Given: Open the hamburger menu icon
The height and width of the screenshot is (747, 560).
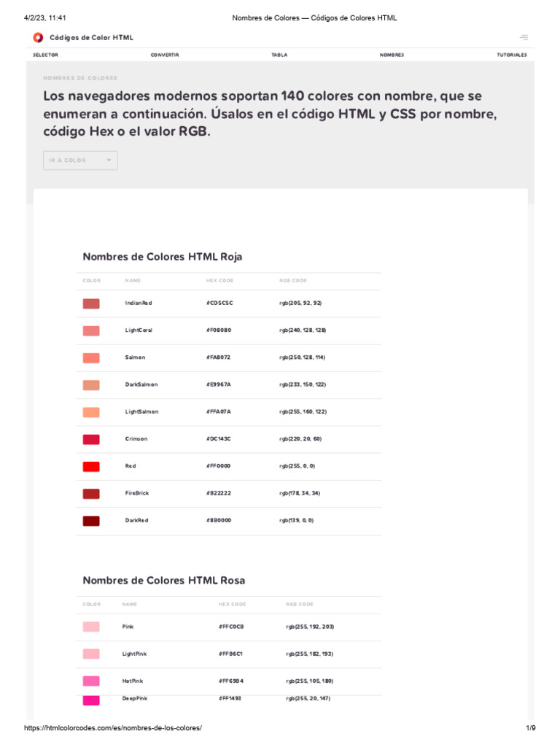Looking at the screenshot, I should [x=524, y=37].
